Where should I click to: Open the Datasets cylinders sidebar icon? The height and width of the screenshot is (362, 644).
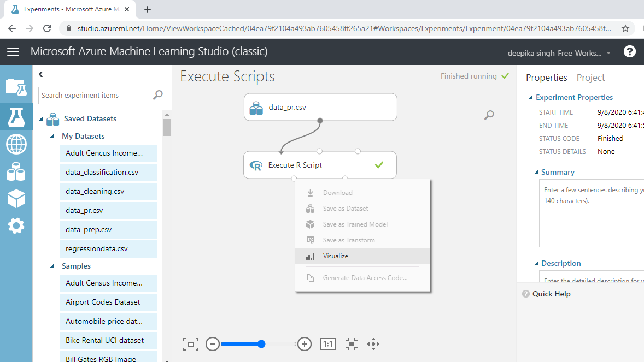[x=16, y=171]
